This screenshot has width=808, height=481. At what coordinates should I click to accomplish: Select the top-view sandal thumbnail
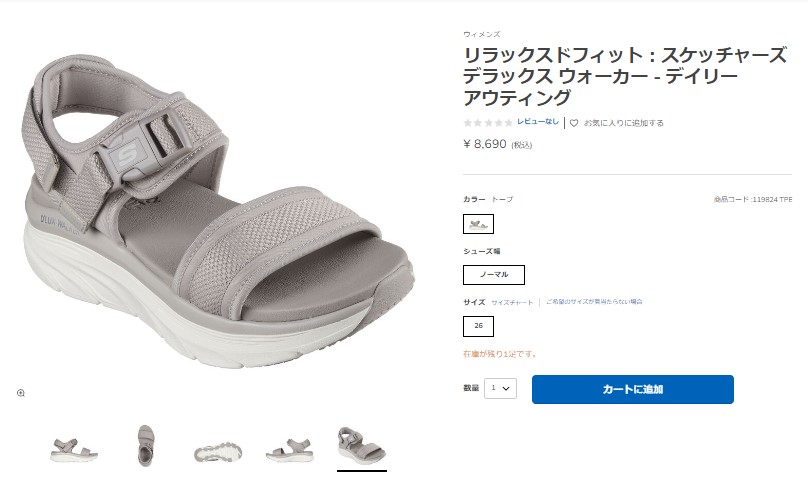145,446
